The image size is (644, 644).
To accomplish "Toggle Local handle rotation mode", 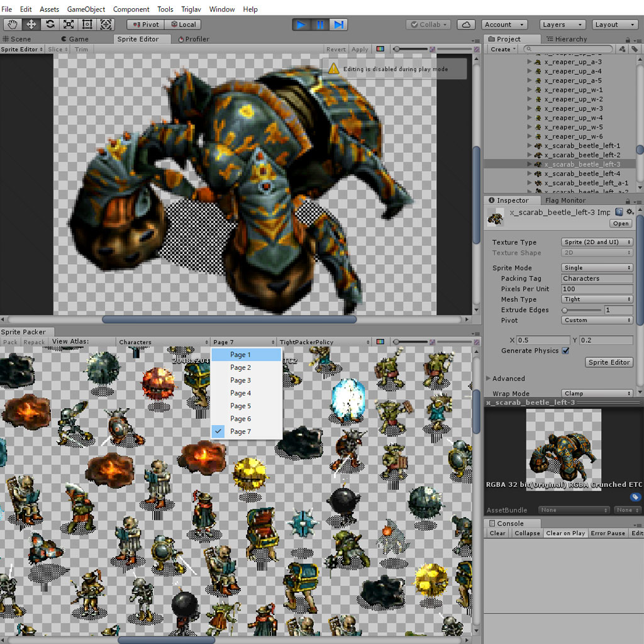I will tap(183, 25).
